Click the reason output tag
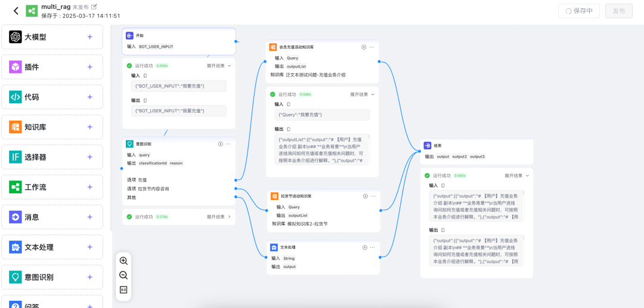The image size is (644, 308). point(176,164)
